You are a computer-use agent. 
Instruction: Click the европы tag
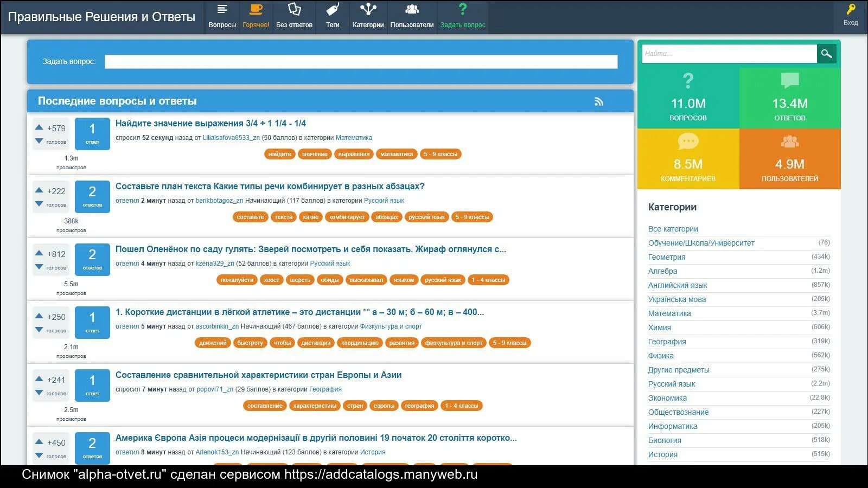click(x=384, y=406)
